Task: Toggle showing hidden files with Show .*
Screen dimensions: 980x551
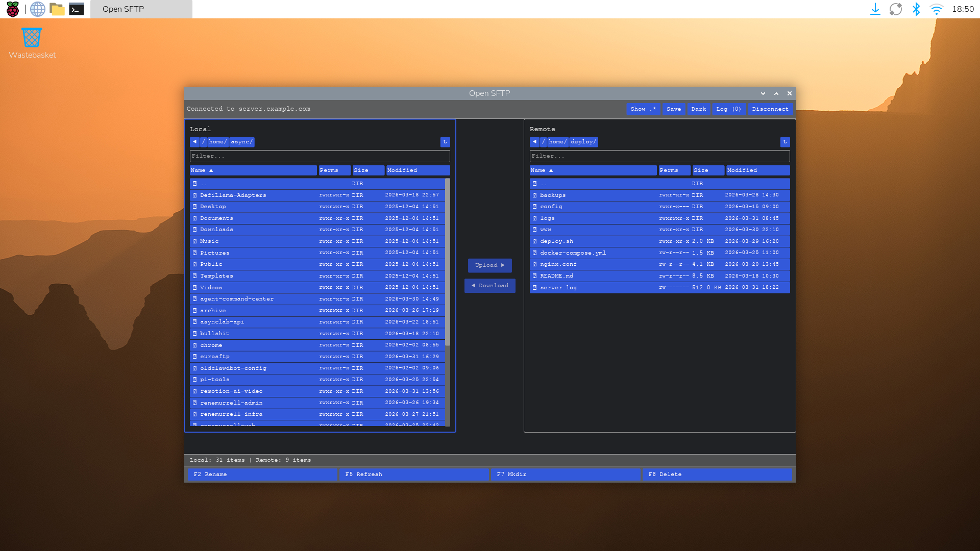Action: point(643,109)
